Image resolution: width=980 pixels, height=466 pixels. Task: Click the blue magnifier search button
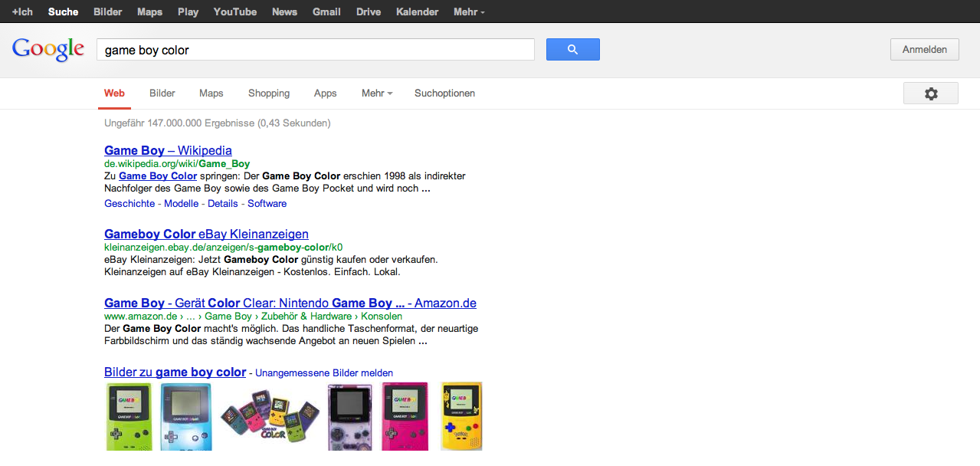tap(572, 50)
